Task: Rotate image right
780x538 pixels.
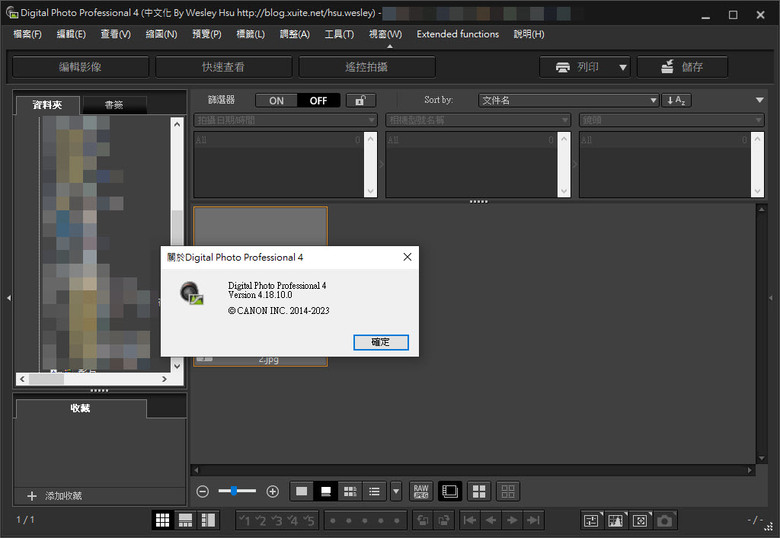Action: tap(444, 521)
